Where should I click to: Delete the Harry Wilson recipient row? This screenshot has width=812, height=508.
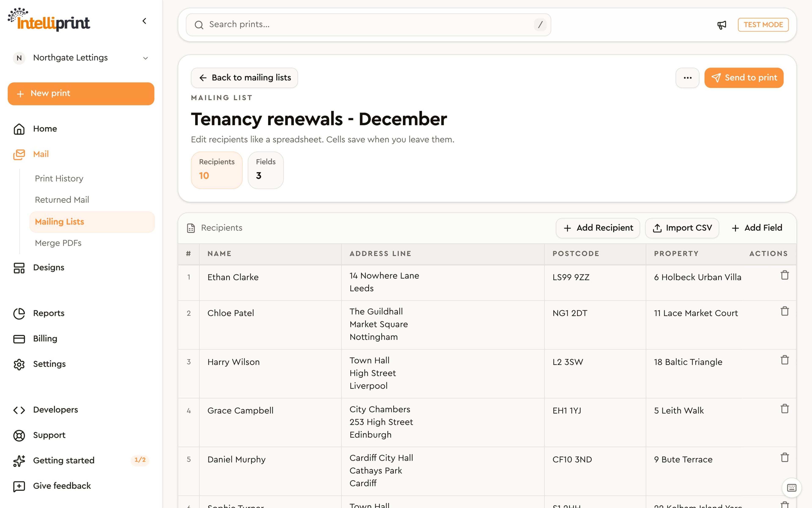click(x=785, y=360)
